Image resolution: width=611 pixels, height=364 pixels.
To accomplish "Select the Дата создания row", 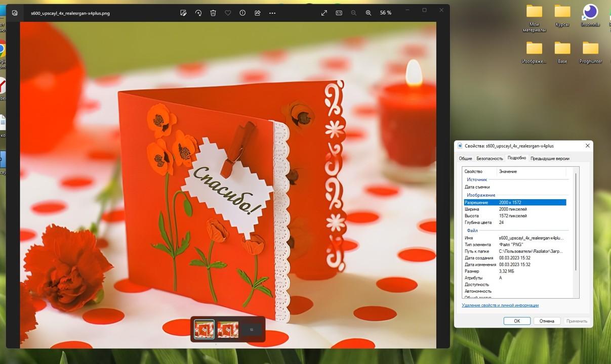I will click(x=515, y=258).
